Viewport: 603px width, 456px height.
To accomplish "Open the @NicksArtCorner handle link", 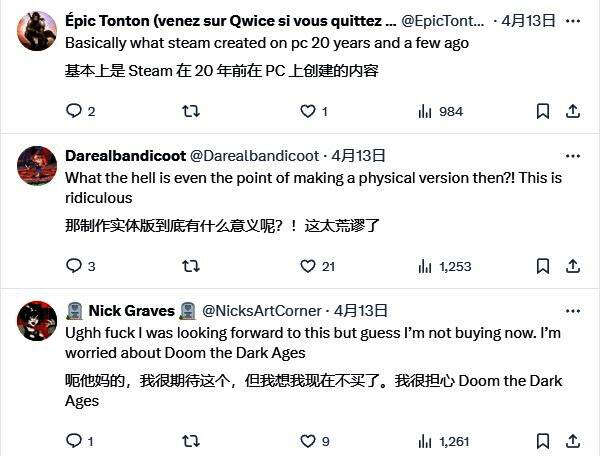I will point(262,311).
